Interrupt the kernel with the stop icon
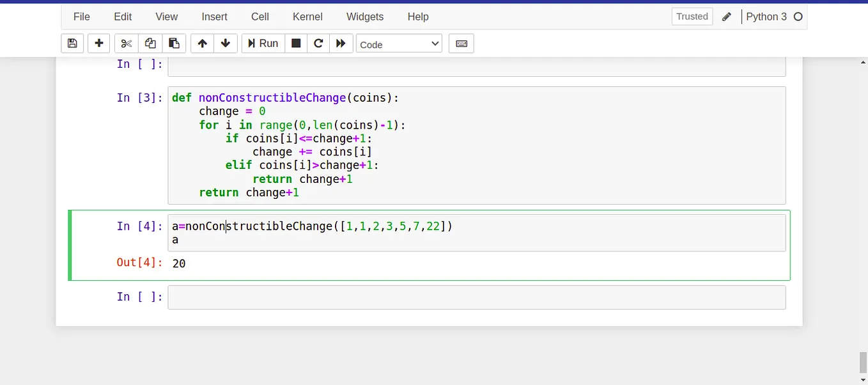 pos(296,43)
